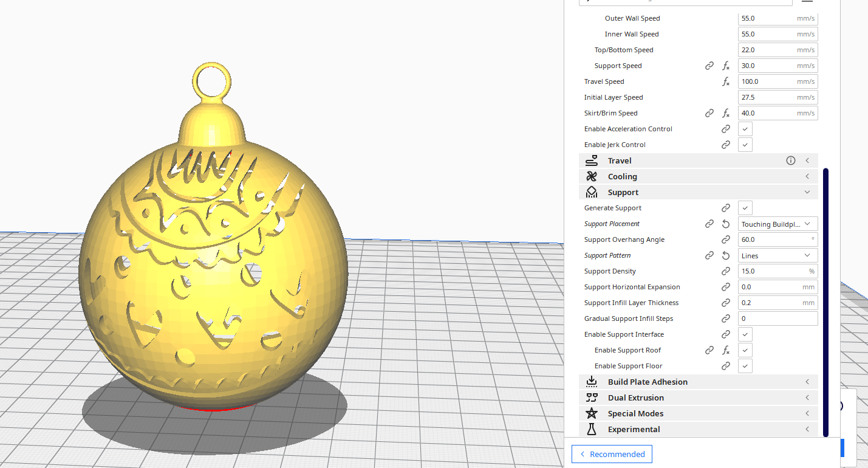Click the Support section icon
Screen dimensions: 868x468
(591, 191)
